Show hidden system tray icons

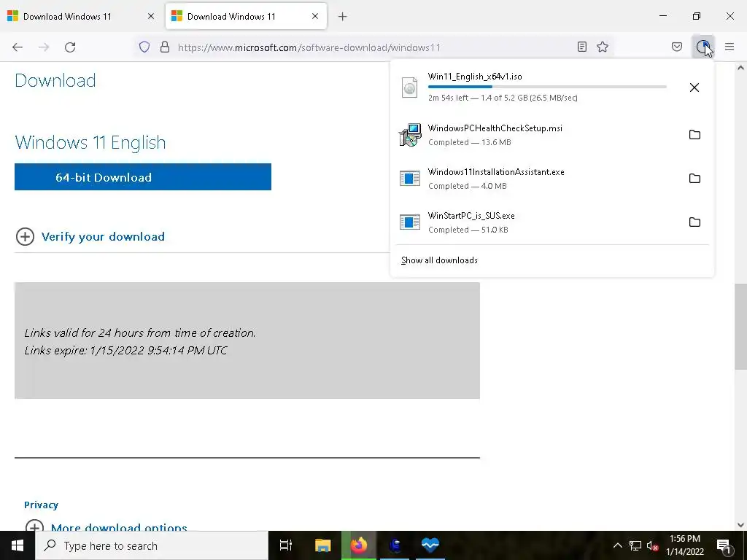(x=617, y=545)
